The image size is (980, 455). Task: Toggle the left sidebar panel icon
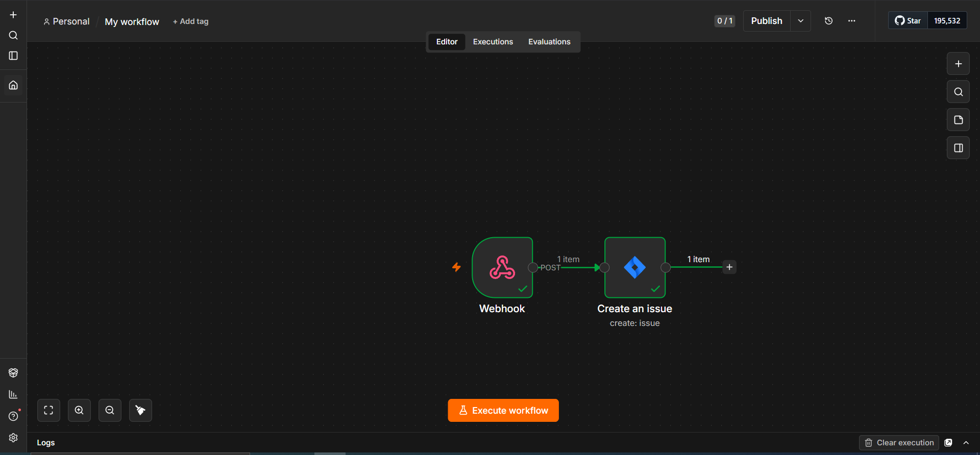tap(13, 56)
